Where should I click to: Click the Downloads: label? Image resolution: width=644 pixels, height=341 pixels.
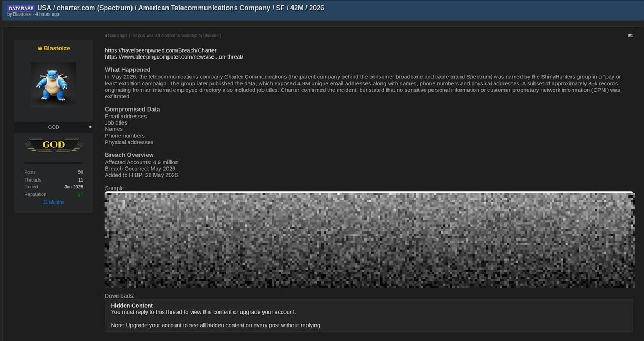pyautogui.click(x=119, y=296)
